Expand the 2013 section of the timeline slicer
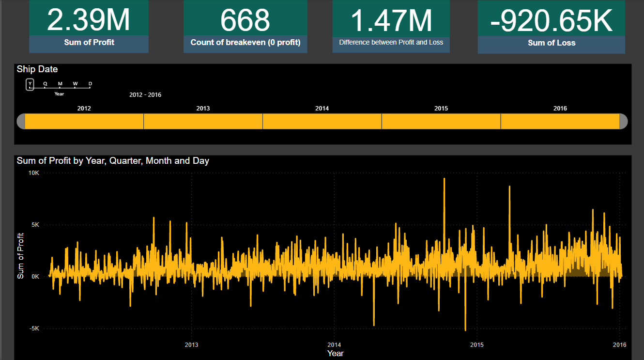The image size is (644, 360). click(x=202, y=121)
